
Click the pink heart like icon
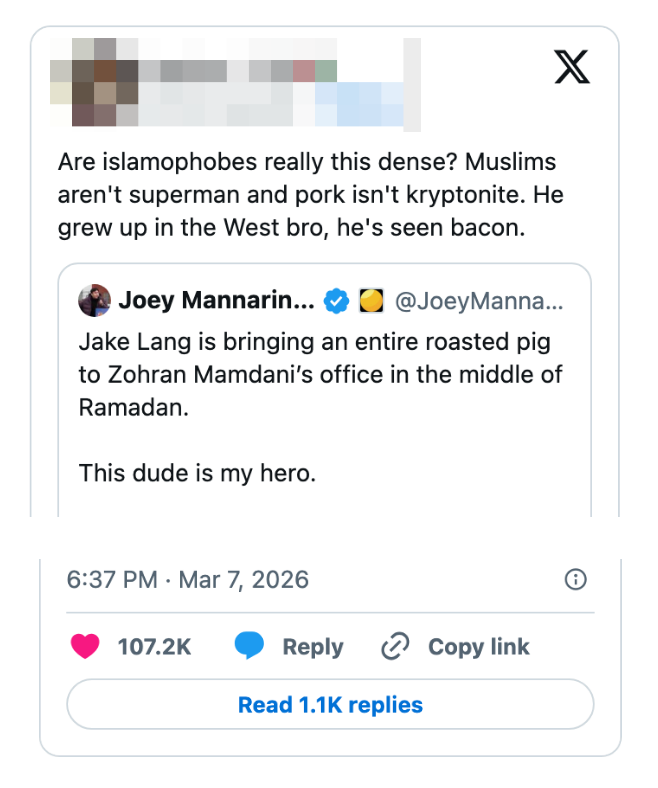click(86, 647)
